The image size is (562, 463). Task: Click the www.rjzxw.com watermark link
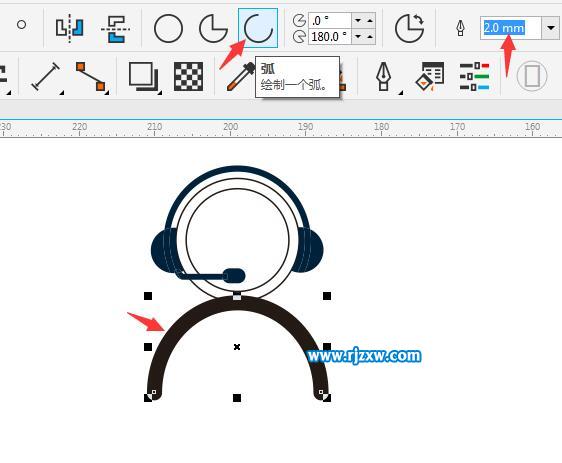coord(364,356)
